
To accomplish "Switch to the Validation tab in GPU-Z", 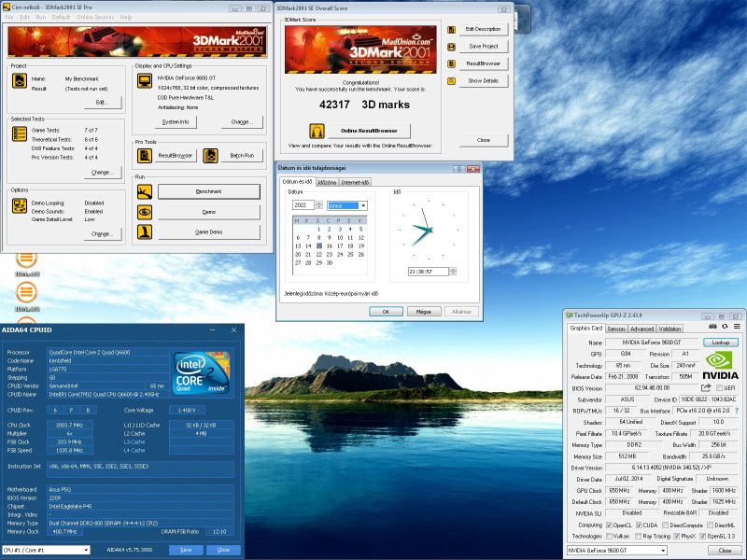I will pos(669,329).
